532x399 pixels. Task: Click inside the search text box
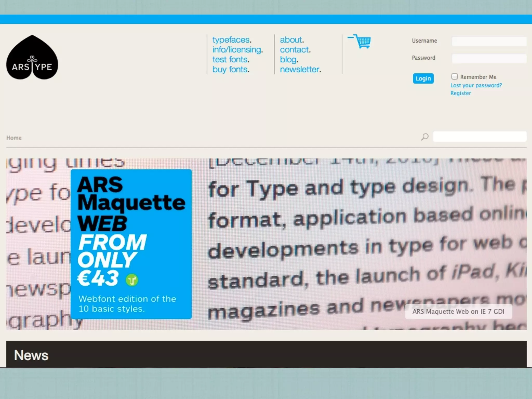(480, 137)
